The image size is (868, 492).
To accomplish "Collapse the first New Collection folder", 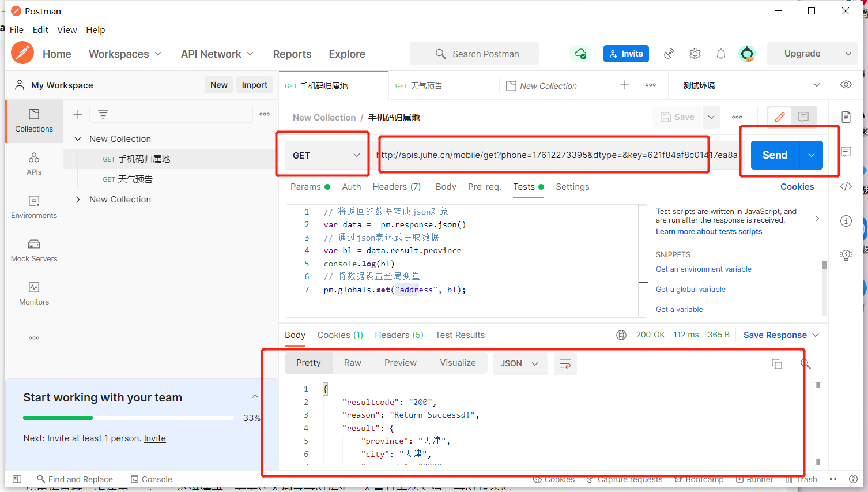I will tap(78, 139).
